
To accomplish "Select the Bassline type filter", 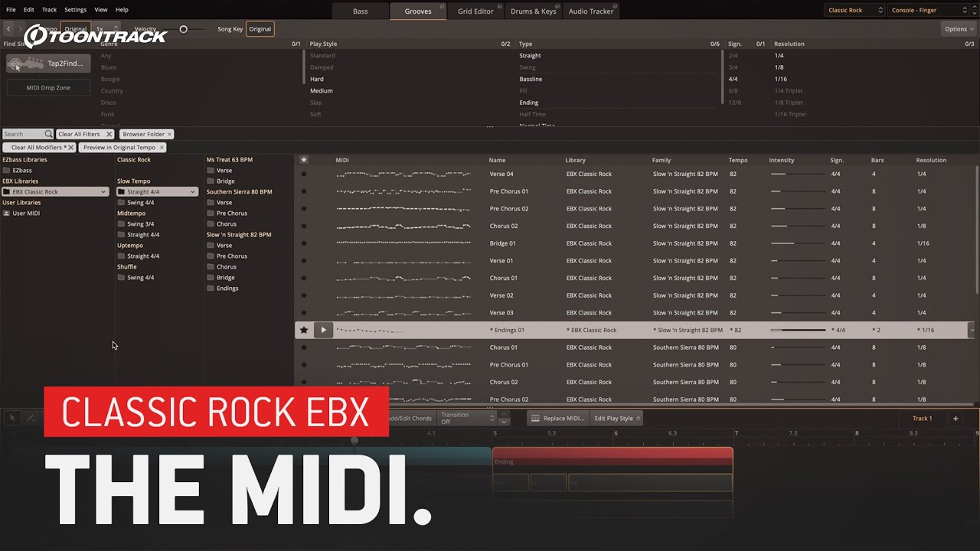I will [531, 79].
